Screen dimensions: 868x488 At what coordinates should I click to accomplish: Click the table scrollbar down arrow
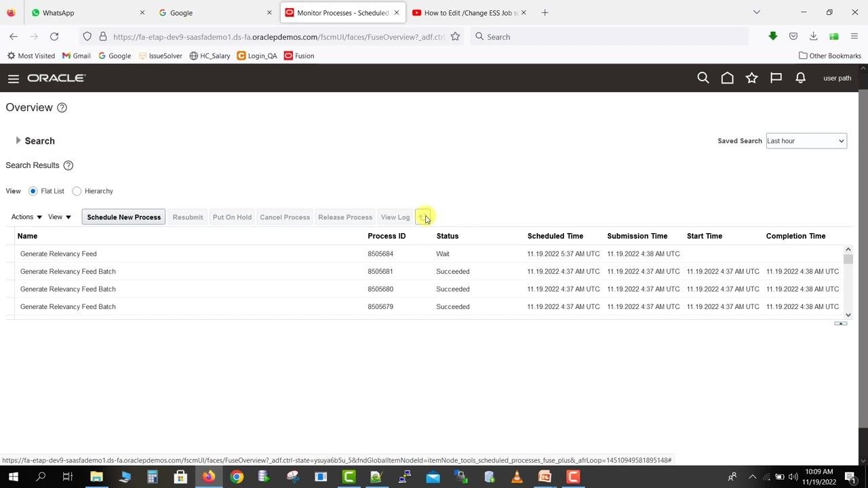tap(848, 314)
